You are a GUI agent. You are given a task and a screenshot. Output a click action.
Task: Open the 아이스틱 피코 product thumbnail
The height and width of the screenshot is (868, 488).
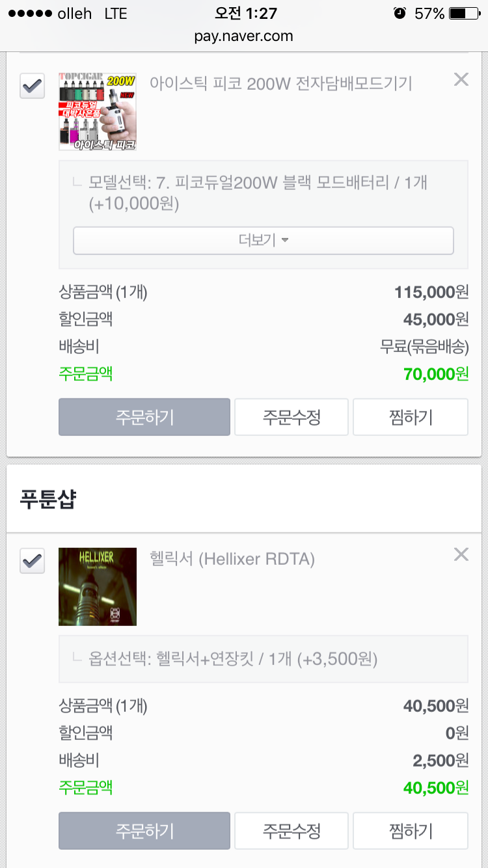[98, 112]
